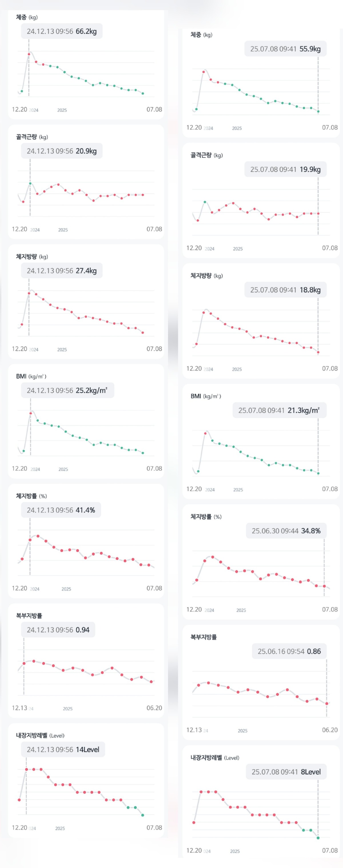
Task: Click the 25.2kg/m² BMI tooltip
Action: pyautogui.click(x=67, y=390)
